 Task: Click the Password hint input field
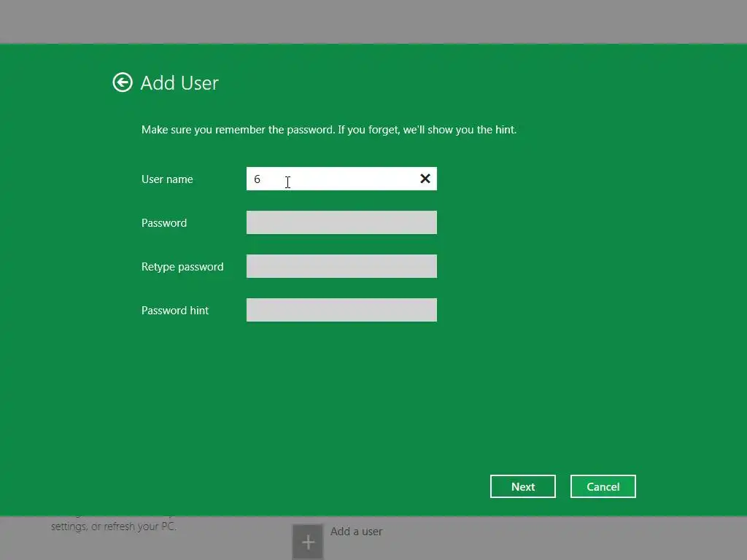coord(341,310)
